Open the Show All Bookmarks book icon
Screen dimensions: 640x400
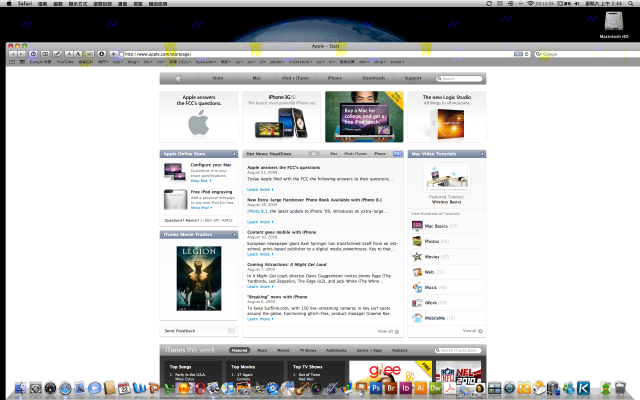12,62
